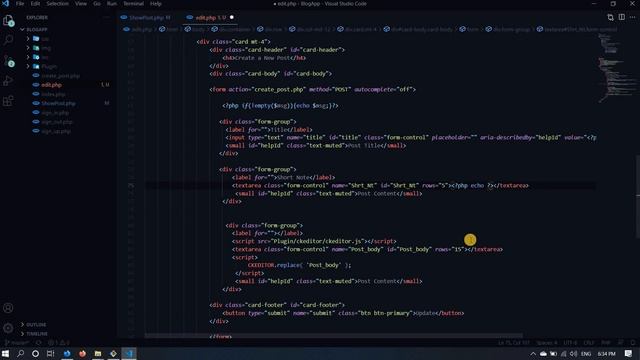Open sign_in.php in the explorer

coord(55,113)
